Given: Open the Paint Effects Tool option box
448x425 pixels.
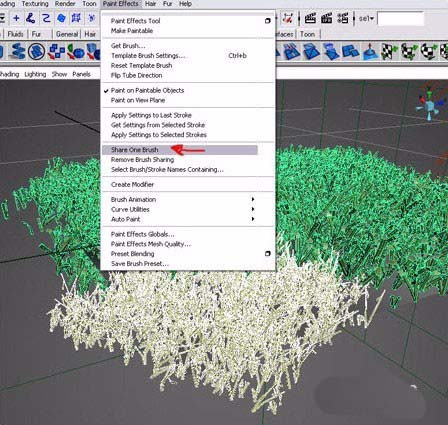Looking at the screenshot, I should point(267,21).
